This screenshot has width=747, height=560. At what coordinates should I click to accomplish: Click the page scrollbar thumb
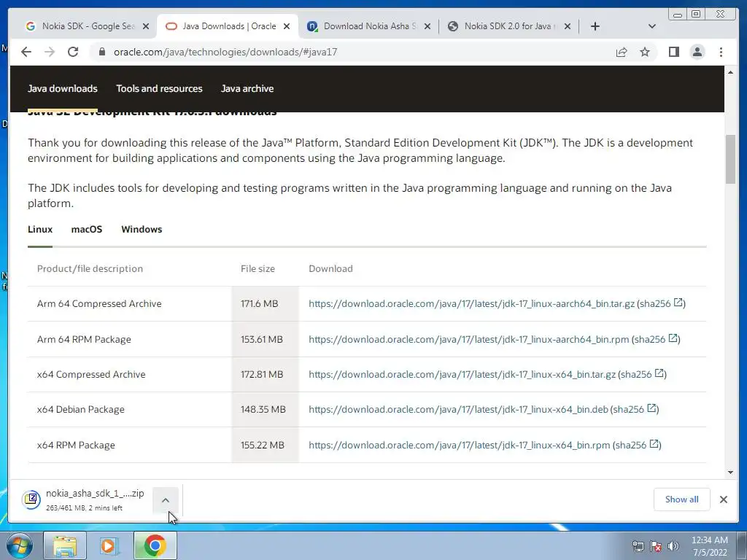730,159
